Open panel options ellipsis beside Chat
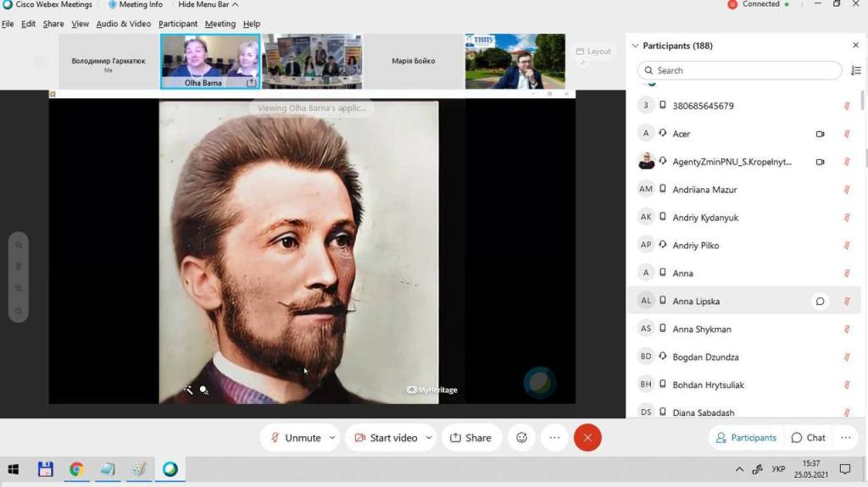 pos(846,438)
